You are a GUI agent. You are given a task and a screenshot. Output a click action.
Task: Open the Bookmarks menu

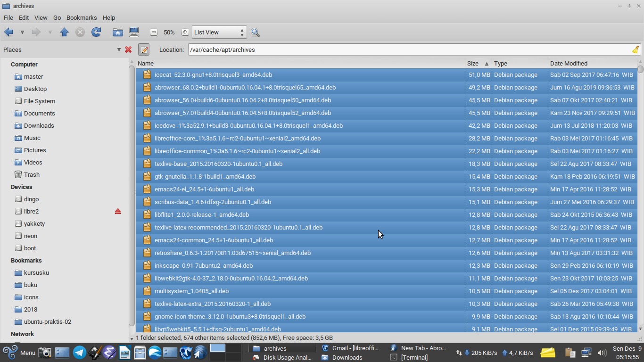click(82, 17)
